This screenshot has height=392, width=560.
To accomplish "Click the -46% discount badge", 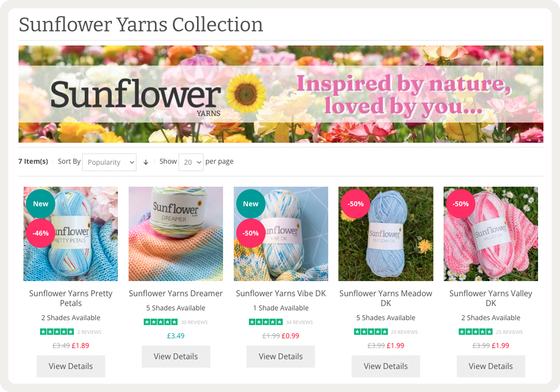I will (41, 233).
